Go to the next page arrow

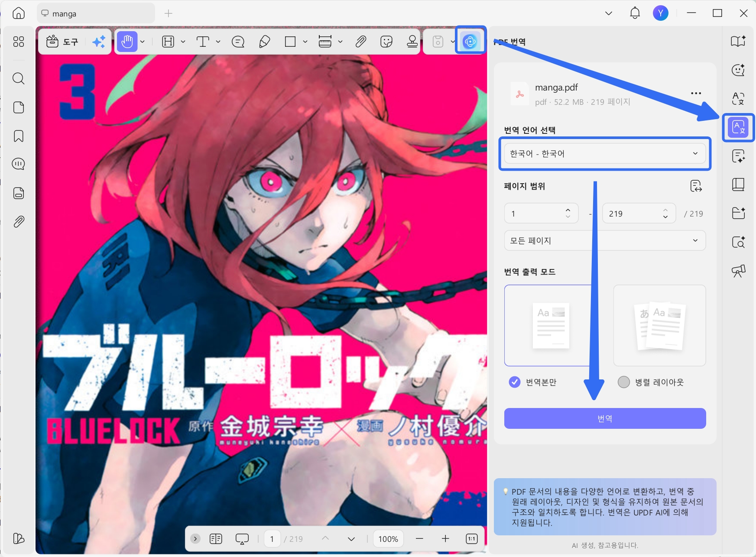tap(351, 539)
